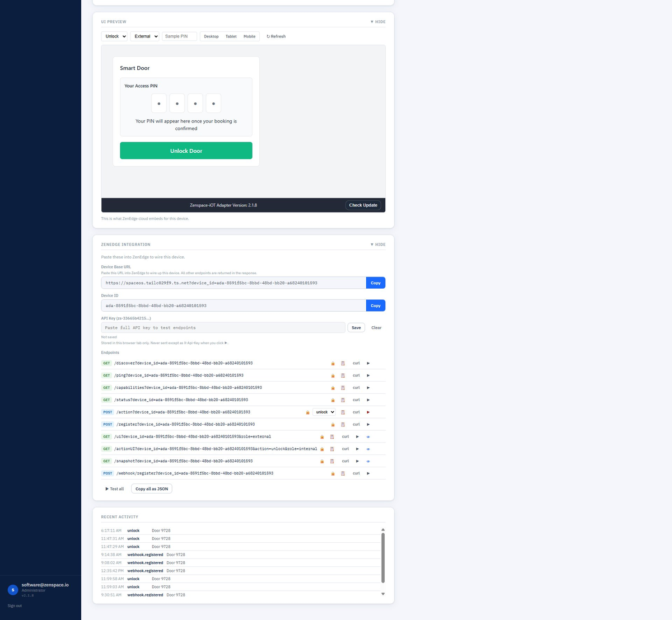Viewport: 672px width, 620px height.
Task: Collapse UI Preview section with HIDE
Action: [378, 22]
